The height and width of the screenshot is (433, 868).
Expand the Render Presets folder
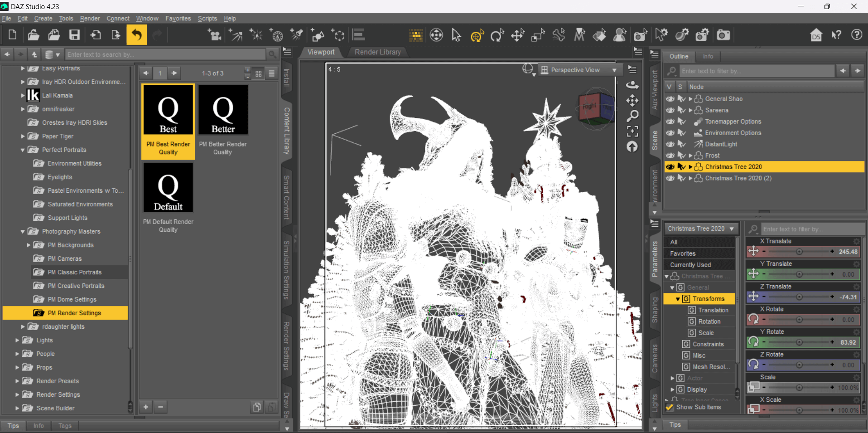click(17, 381)
